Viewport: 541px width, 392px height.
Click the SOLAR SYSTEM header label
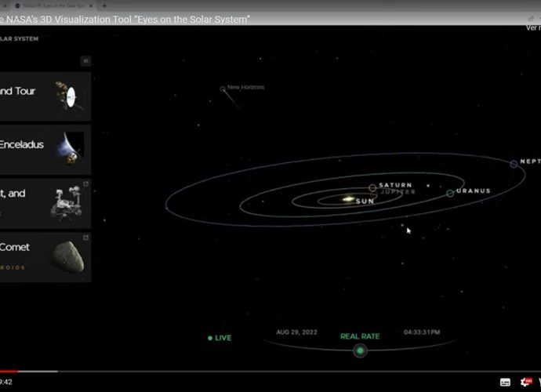(20, 38)
